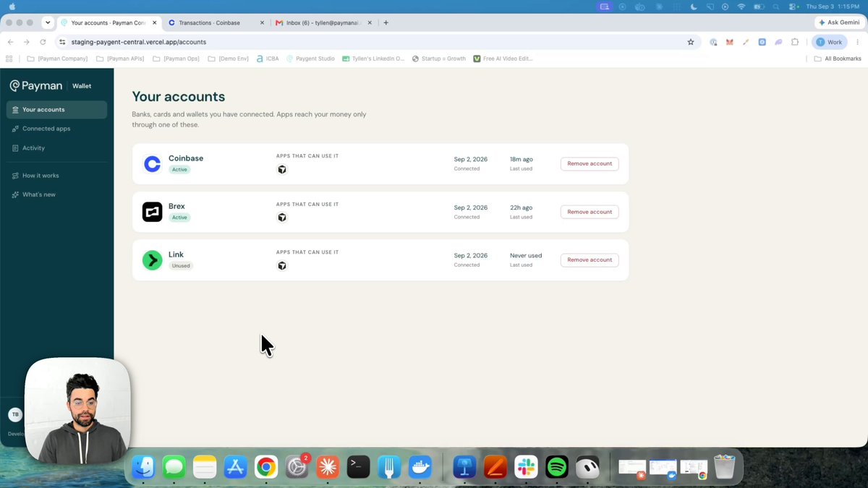Select Your accounts in the sidebar

[x=56, y=110]
